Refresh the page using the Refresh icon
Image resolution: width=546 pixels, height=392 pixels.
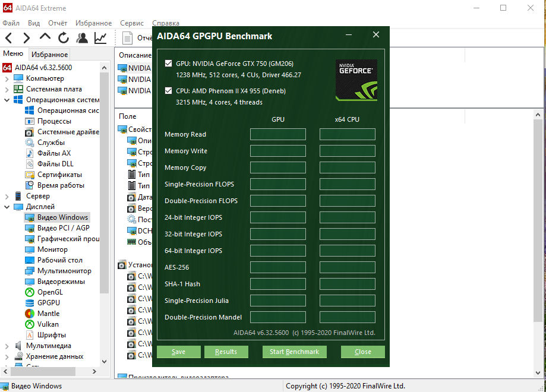pos(64,37)
